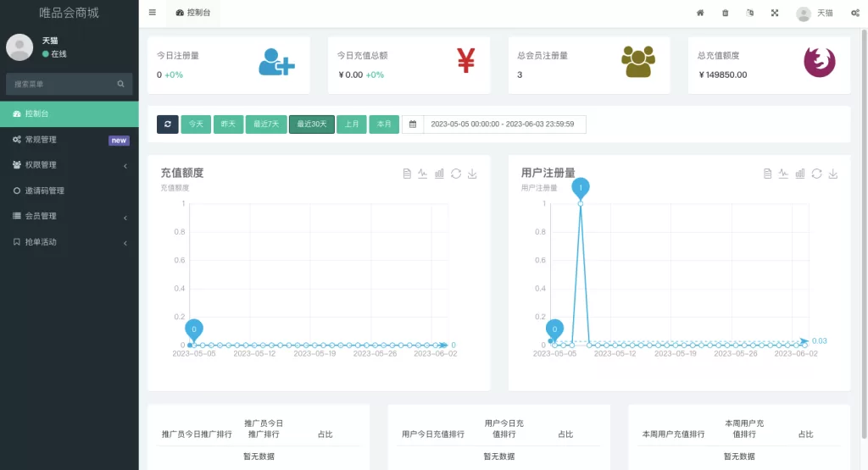Open data view for 用户注册量 chart
This screenshot has width=868, height=470.
coord(767,174)
